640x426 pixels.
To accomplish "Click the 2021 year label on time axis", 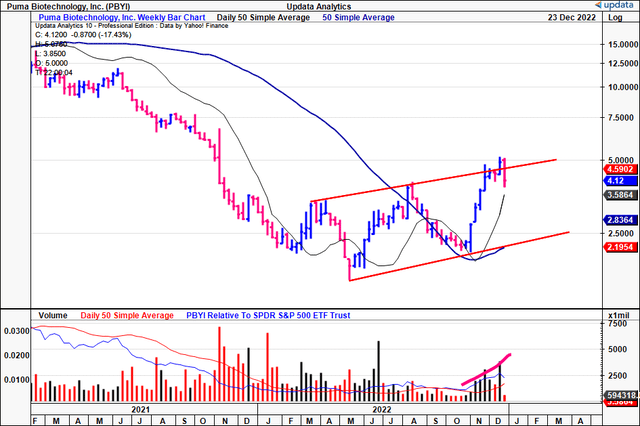I will 140,409.
